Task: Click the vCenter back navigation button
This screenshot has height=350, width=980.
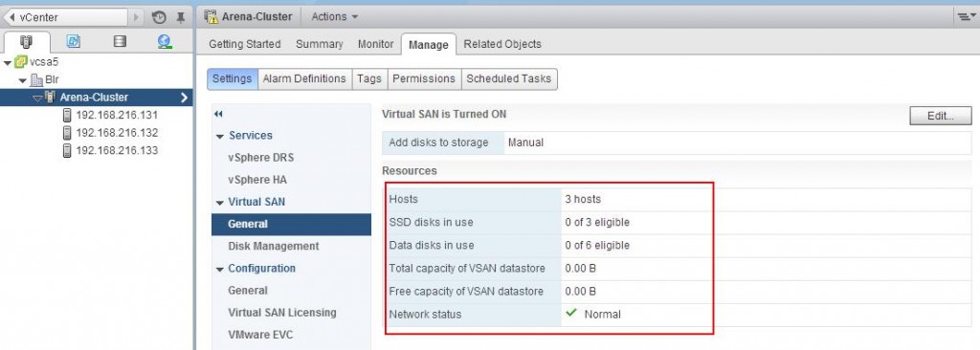Action: coord(65,17)
